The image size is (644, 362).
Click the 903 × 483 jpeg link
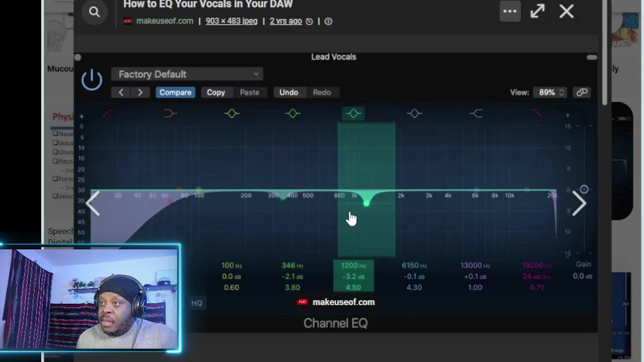pos(231,21)
